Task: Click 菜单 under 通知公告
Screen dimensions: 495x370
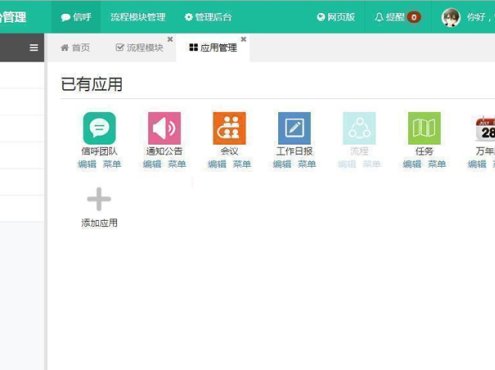Action: pyautogui.click(x=177, y=164)
